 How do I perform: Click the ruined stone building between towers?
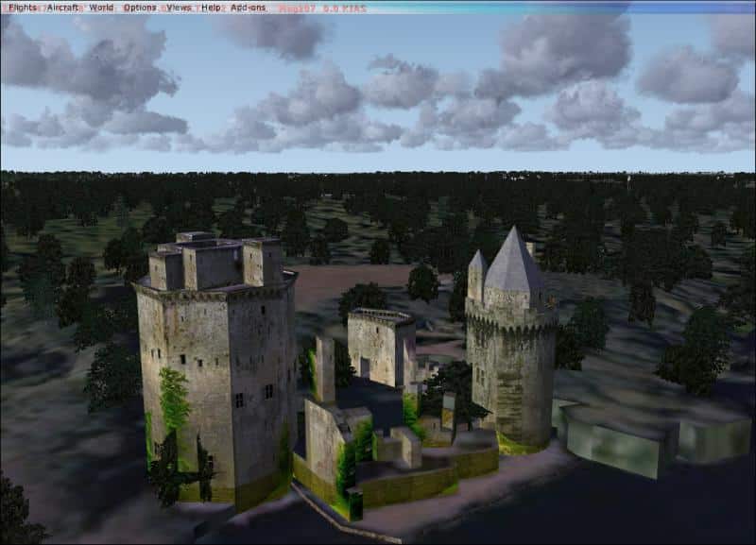coord(380,346)
